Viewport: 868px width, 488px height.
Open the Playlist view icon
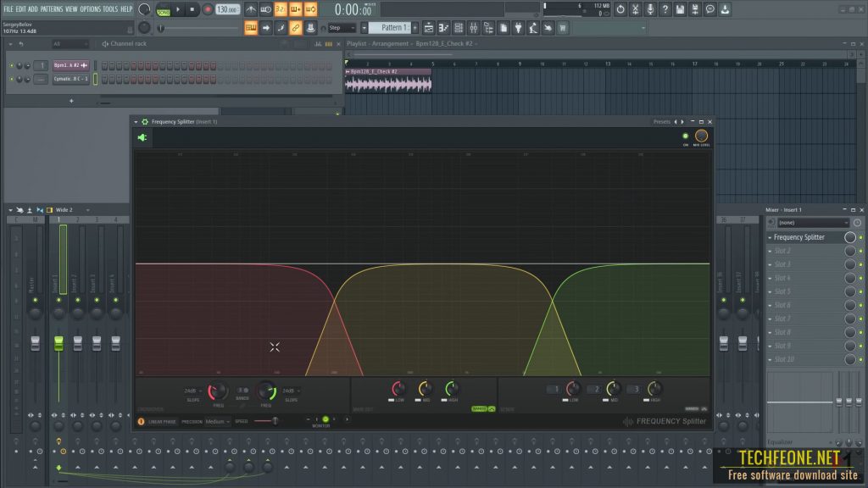pos(428,28)
